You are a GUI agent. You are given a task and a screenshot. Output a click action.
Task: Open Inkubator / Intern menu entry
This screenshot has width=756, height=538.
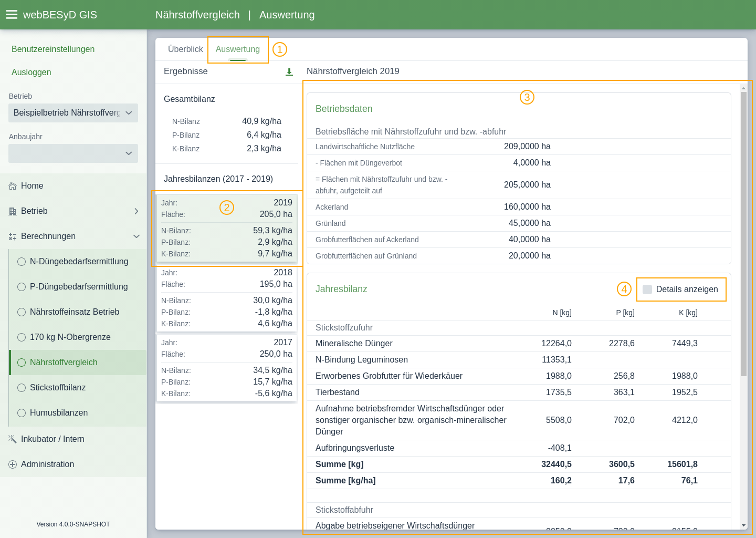tap(73, 439)
